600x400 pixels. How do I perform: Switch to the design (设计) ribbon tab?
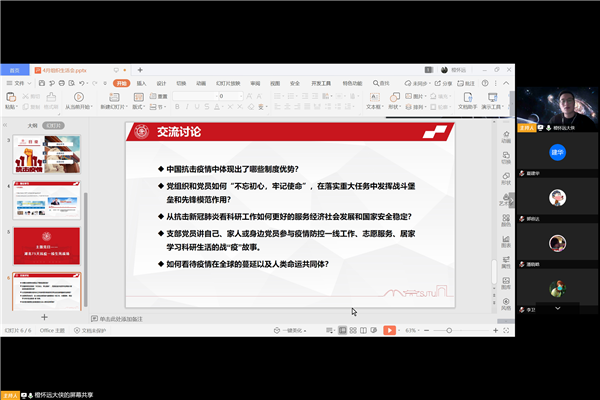click(161, 84)
